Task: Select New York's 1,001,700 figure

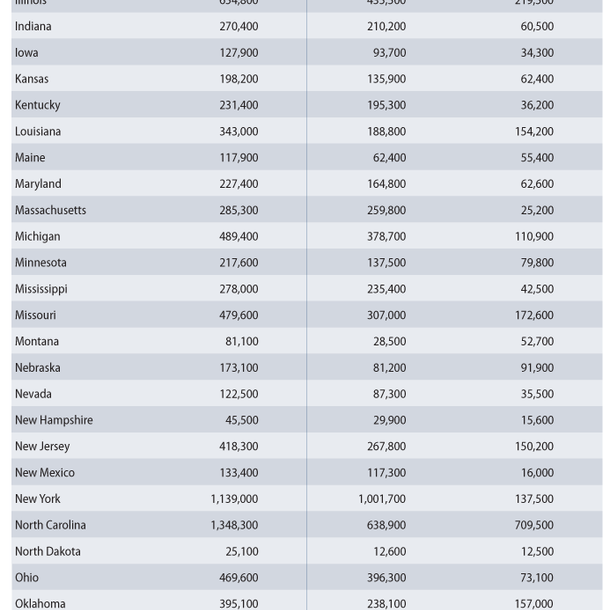Action: tap(381, 499)
